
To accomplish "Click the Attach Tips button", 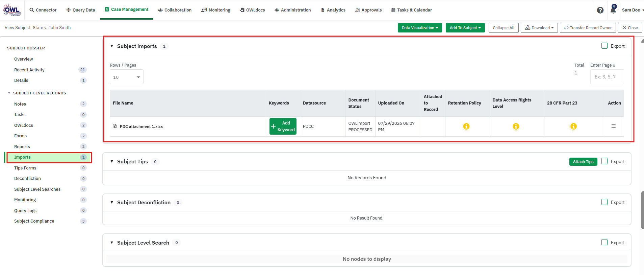I will (583, 162).
